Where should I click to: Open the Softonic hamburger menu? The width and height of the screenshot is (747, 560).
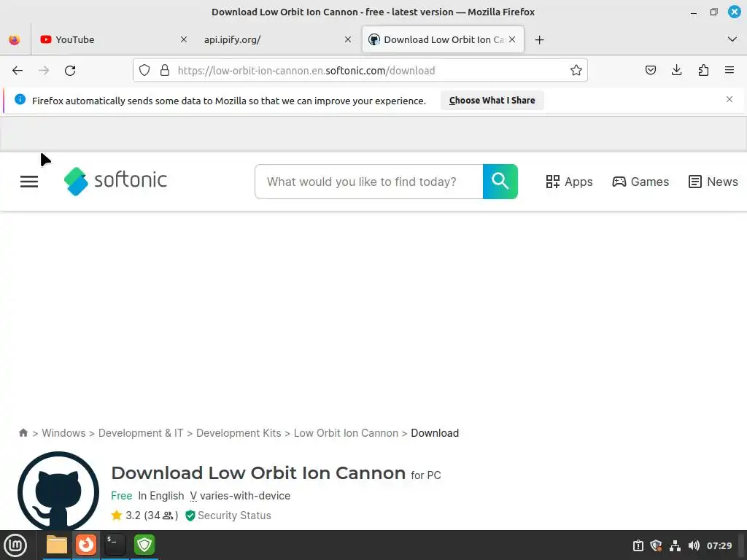29,182
